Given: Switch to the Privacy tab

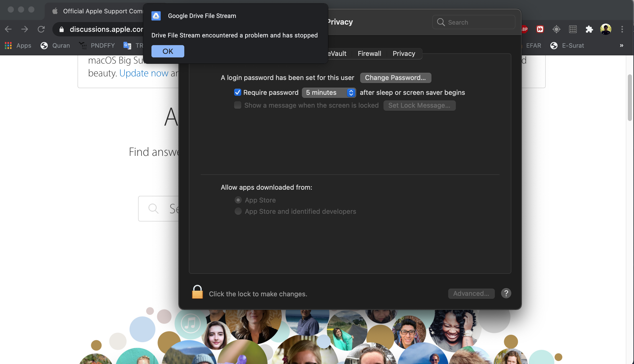Looking at the screenshot, I should (404, 54).
